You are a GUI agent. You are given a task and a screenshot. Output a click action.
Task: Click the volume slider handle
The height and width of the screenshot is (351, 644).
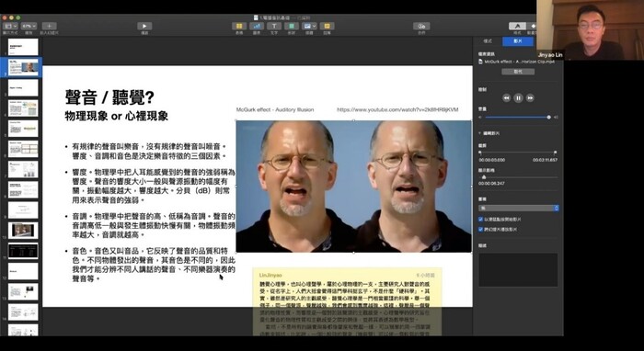pos(548,118)
